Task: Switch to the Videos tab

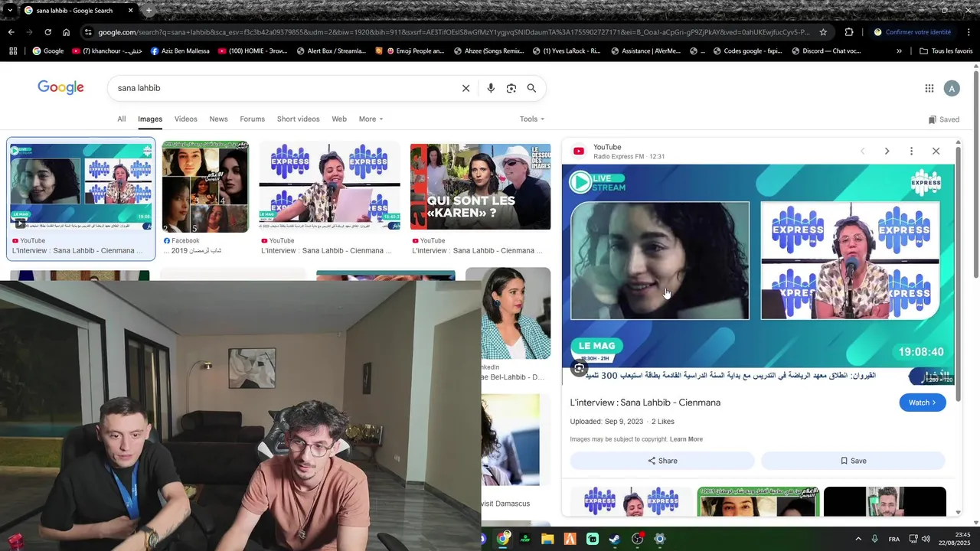Action: click(x=185, y=119)
